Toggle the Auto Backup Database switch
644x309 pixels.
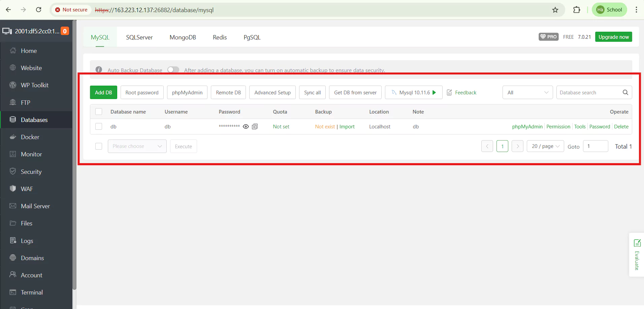click(173, 70)
